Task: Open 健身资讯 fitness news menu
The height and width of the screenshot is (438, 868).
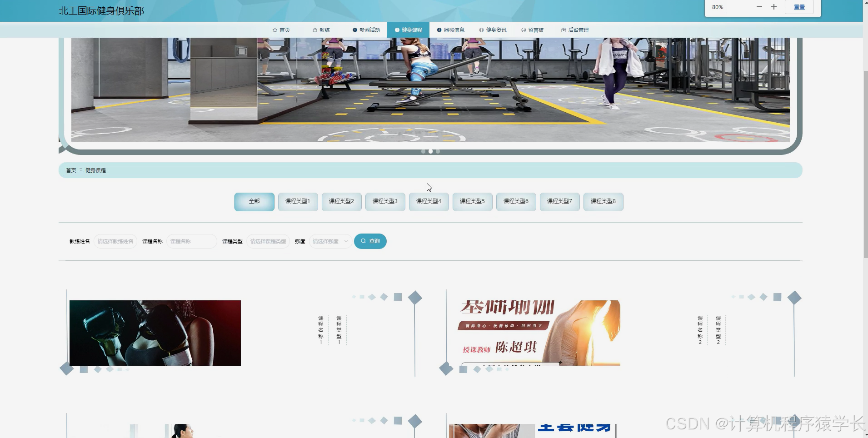Action: 493,30
